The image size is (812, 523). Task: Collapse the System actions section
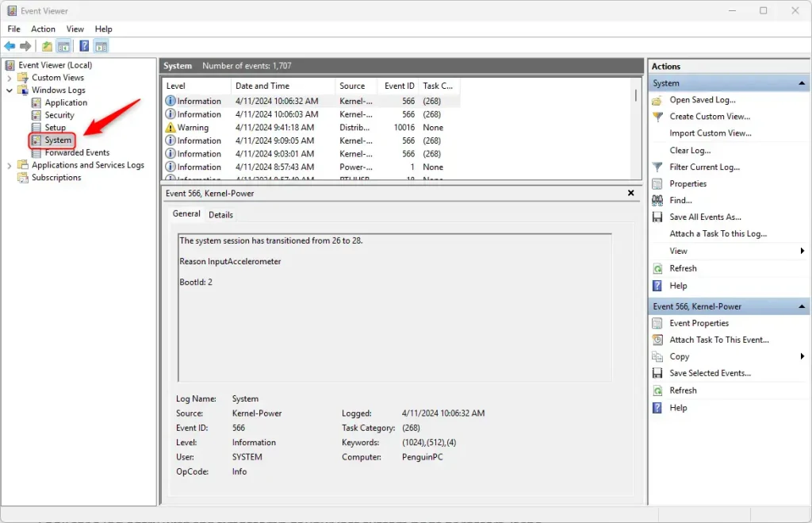802,83
